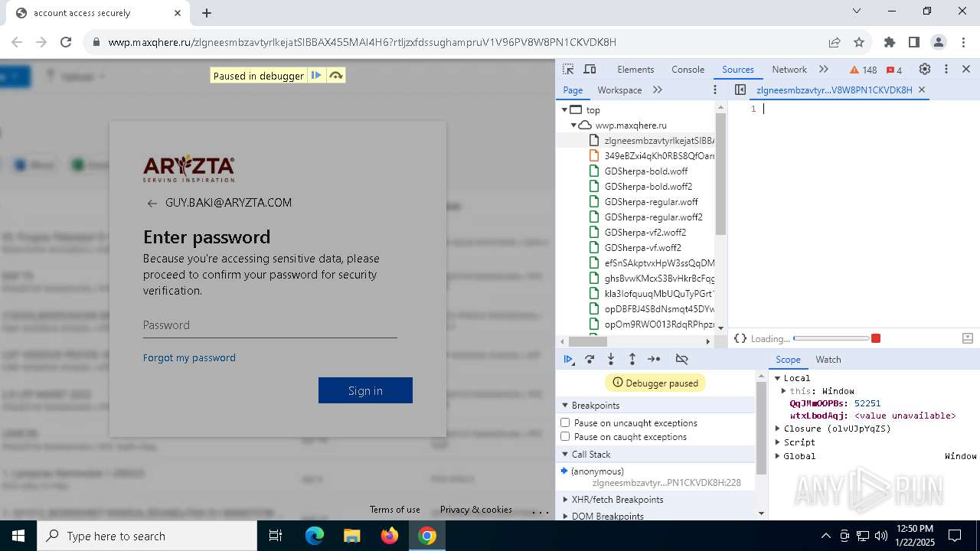Deactivate breakpoints icon
Image resolution: width=980 pixels, height=551 pixels.
(681, 359)
